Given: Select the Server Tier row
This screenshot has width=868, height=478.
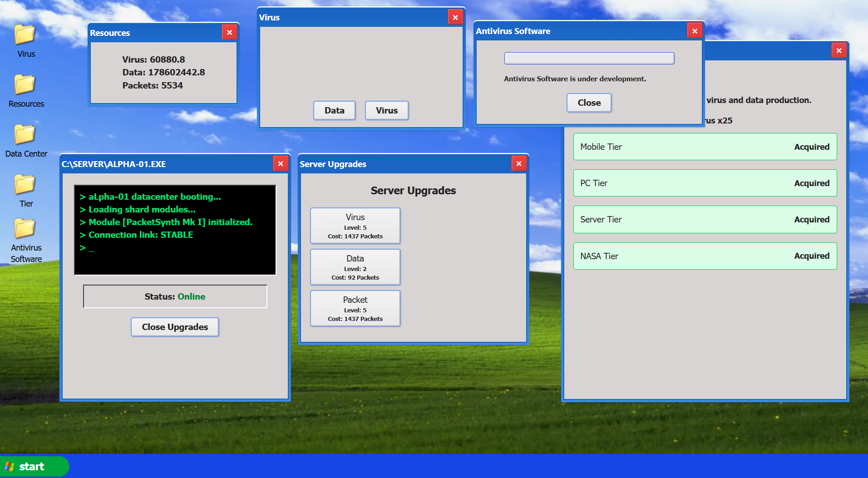Looking at the screenshot, I should tap(705, 219).
